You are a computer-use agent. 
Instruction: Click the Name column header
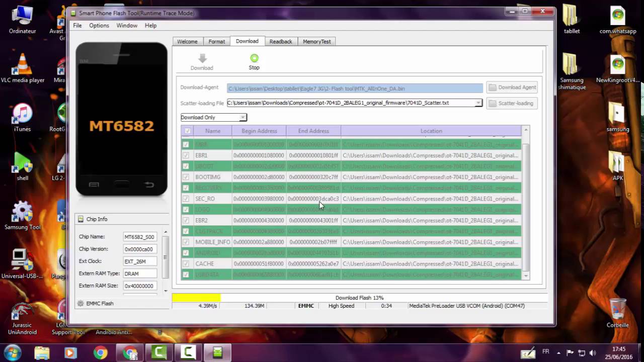pyautogui.click(x=213, y=131)
